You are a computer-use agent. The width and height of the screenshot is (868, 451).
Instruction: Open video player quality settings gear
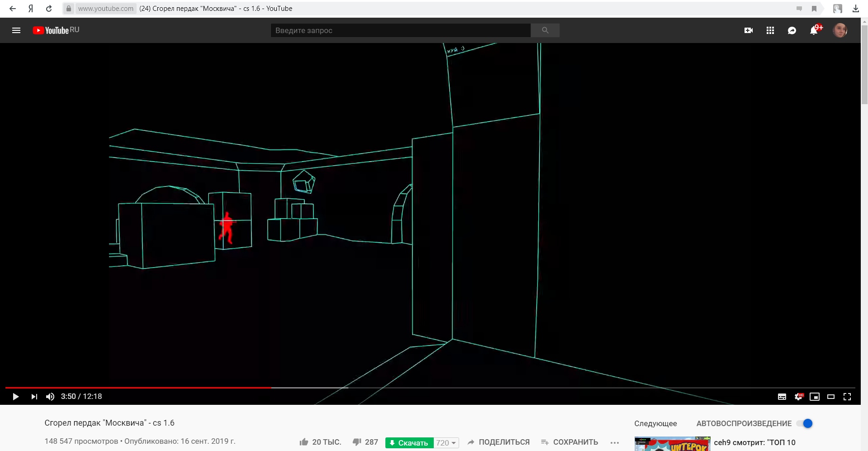click(x=798, y=397)
